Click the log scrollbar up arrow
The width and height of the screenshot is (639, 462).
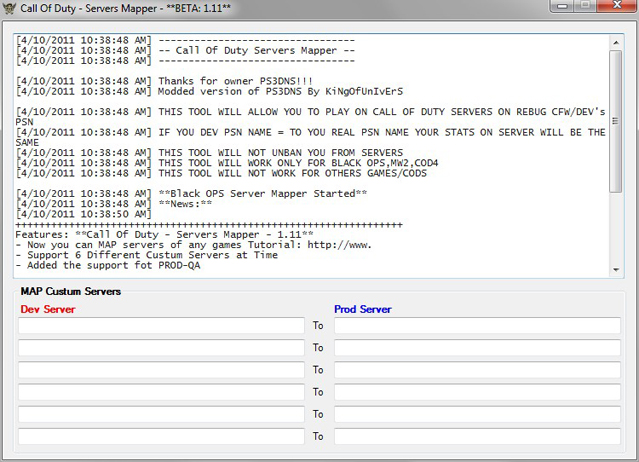[616, 42]
